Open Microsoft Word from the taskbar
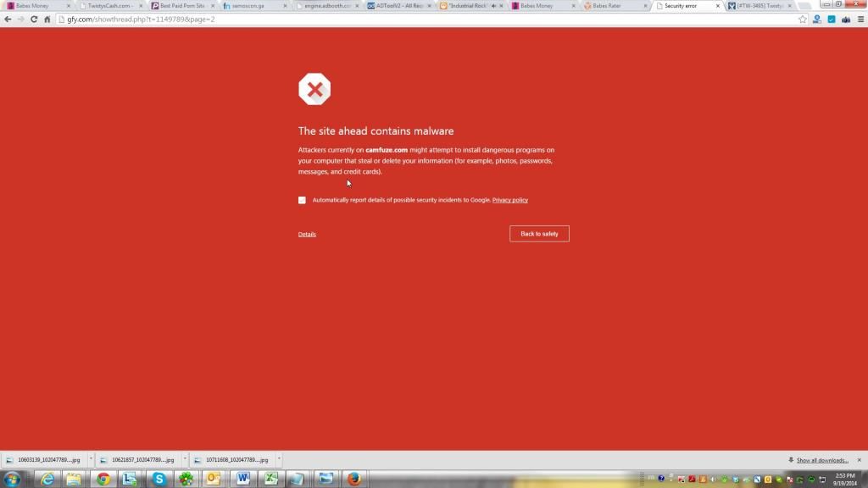This screenshot has height=488, width=868. tap(242, 480)
